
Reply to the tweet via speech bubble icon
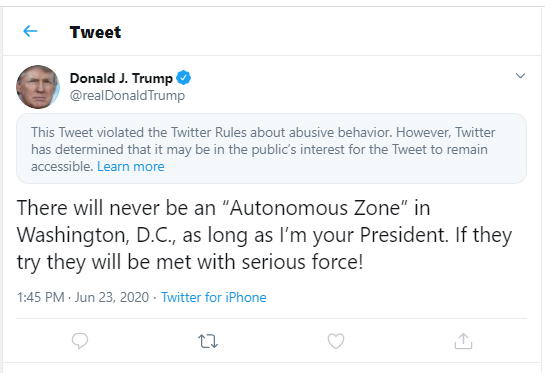(80, 341)
